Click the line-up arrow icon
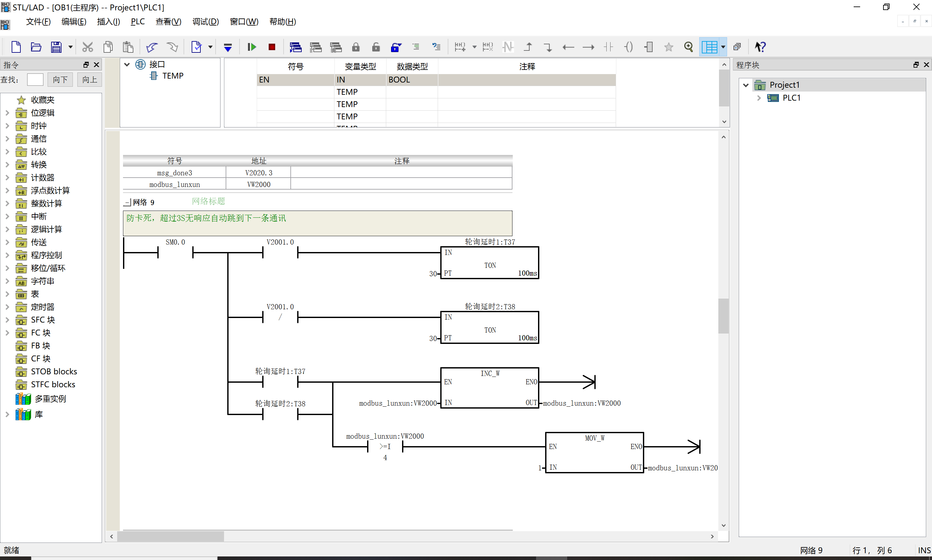This screenshot has height=560, width=932. coord(528,47)
